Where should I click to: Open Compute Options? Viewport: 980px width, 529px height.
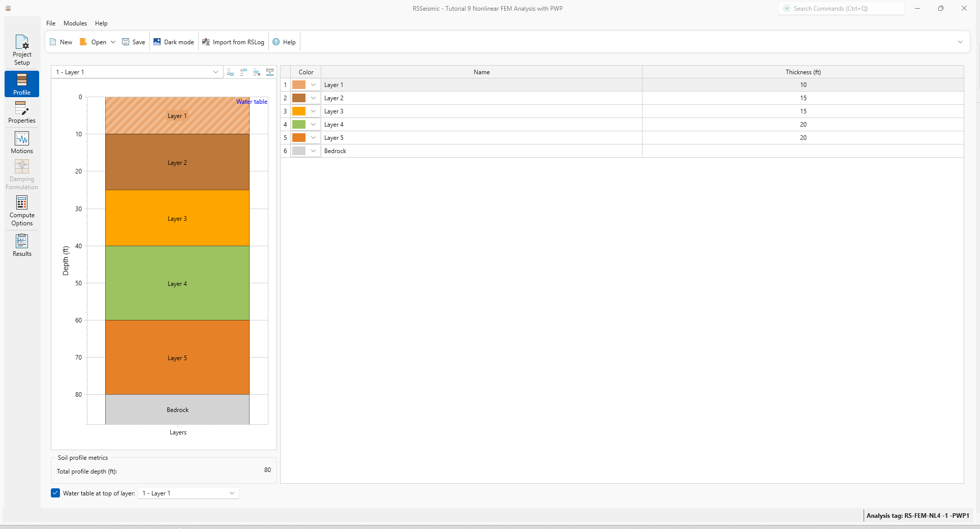22,211
